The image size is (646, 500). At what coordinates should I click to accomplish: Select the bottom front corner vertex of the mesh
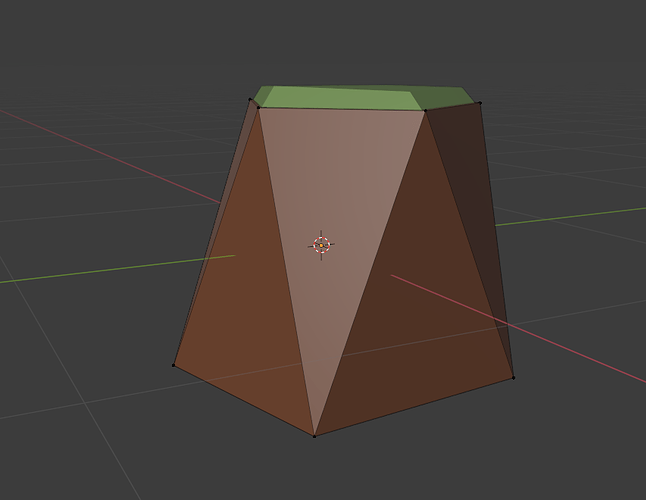tap(314, 436)
